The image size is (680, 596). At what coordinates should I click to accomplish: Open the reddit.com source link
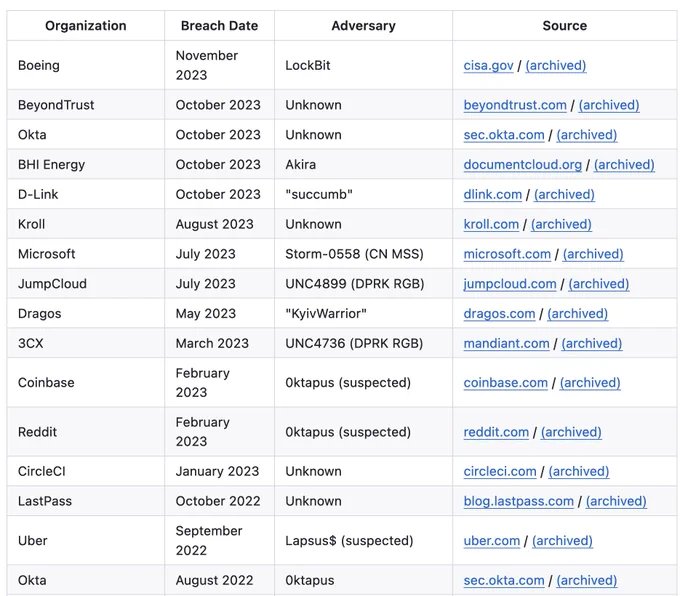496,432
